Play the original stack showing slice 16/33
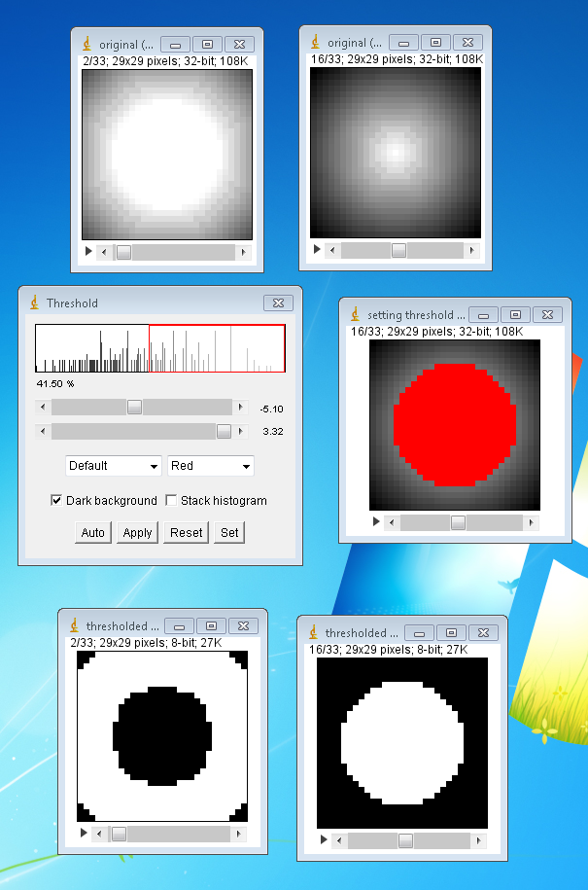This screenshot has height=890, width=588. [317, 250]
